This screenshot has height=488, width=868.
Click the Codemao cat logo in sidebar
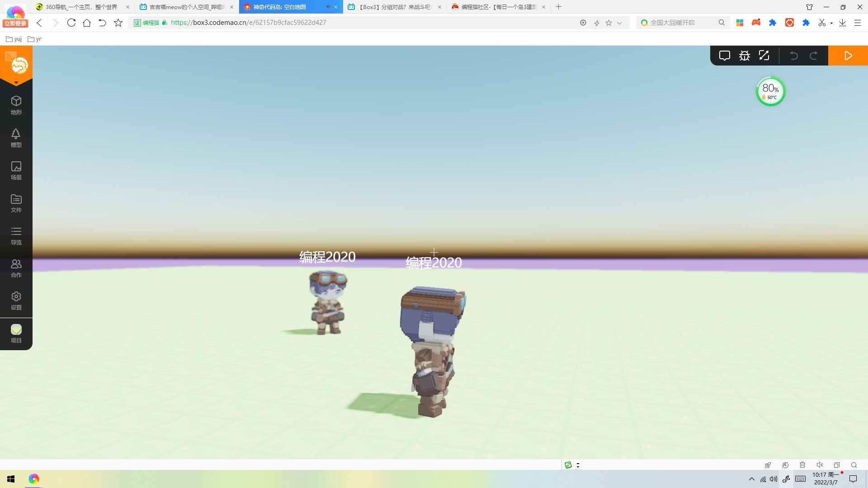pos(19,66)
